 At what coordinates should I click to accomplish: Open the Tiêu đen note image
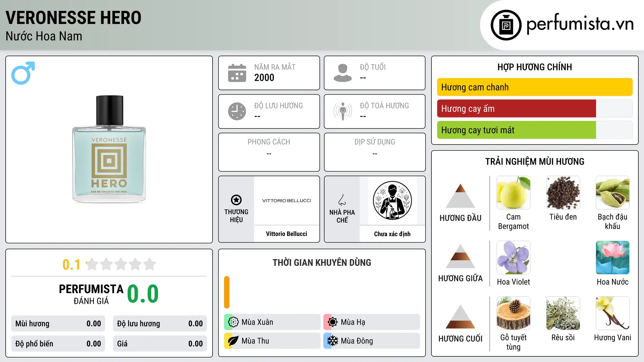[563, 193]
